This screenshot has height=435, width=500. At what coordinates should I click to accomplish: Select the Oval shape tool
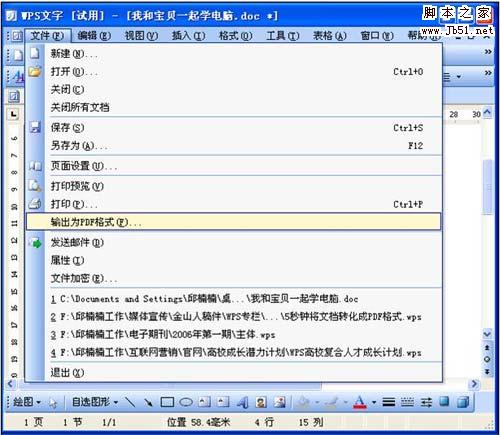point(186,402)
